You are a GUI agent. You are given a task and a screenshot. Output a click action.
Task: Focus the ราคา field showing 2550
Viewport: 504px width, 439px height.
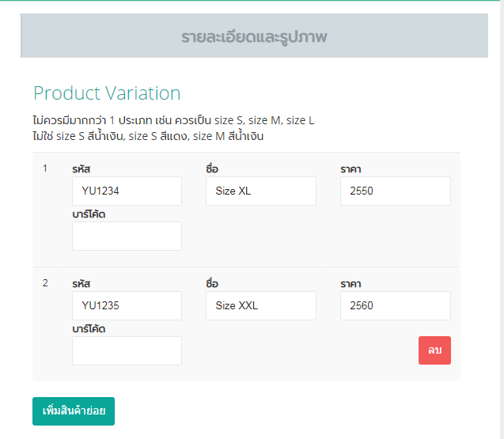[396, 191]
